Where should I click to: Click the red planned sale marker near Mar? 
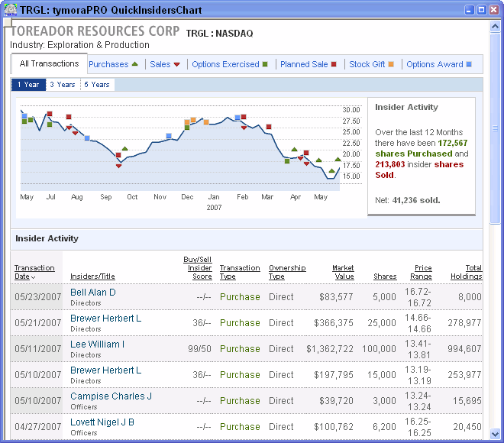click(269, 127)
